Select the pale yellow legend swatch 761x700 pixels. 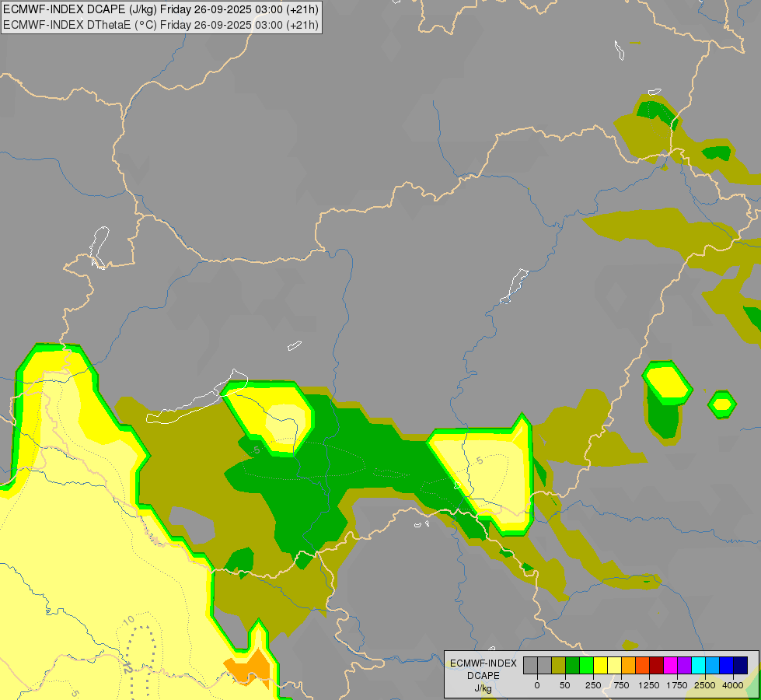pyautogui.click(x=614, y=666)
